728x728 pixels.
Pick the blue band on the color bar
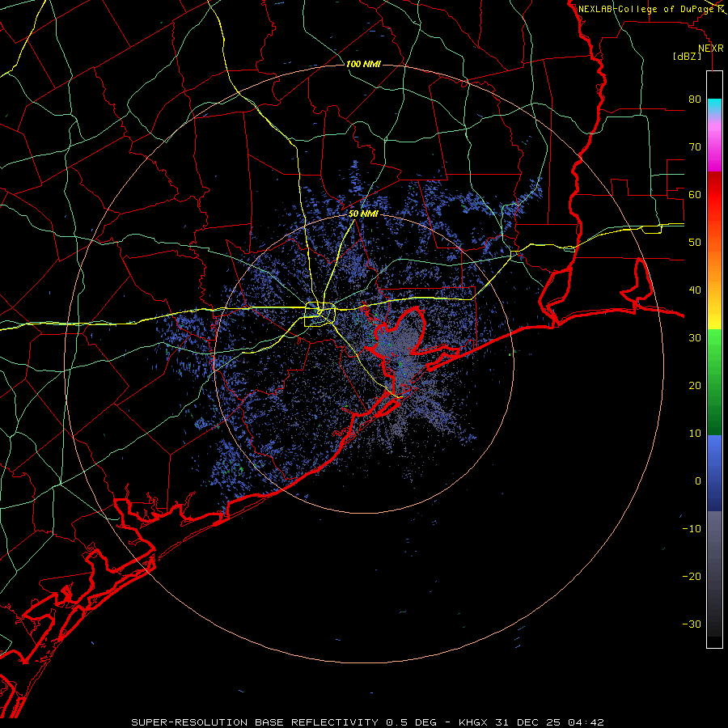[x=714, y=472]
